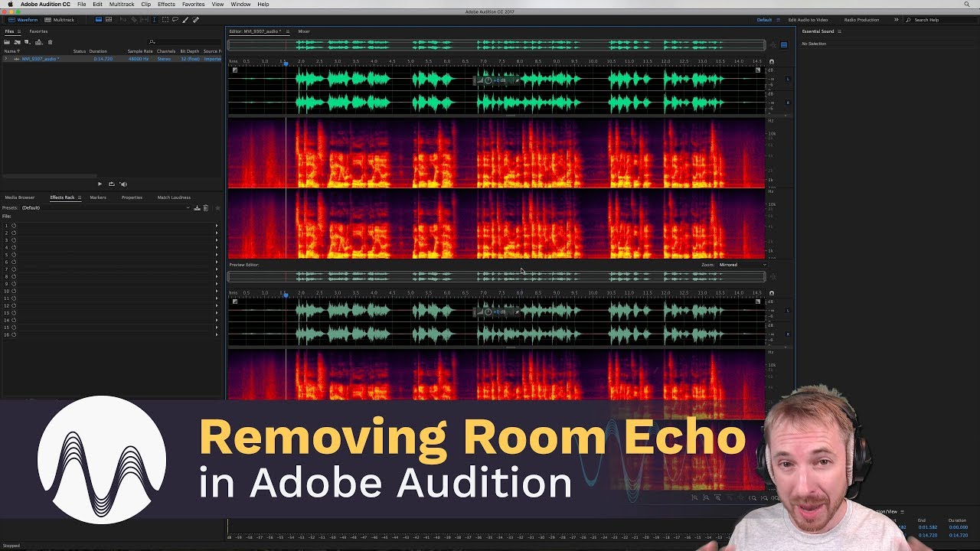Open the Clip menu
Viewport: 980px width, 551px height.
tap(145, 5)
